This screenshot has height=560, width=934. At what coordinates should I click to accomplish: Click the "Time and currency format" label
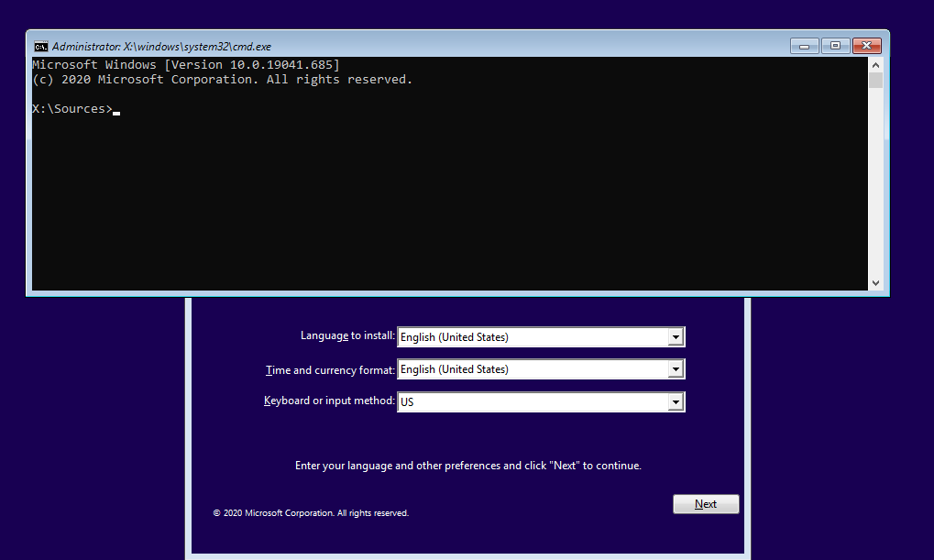click(x=330, y=369)
